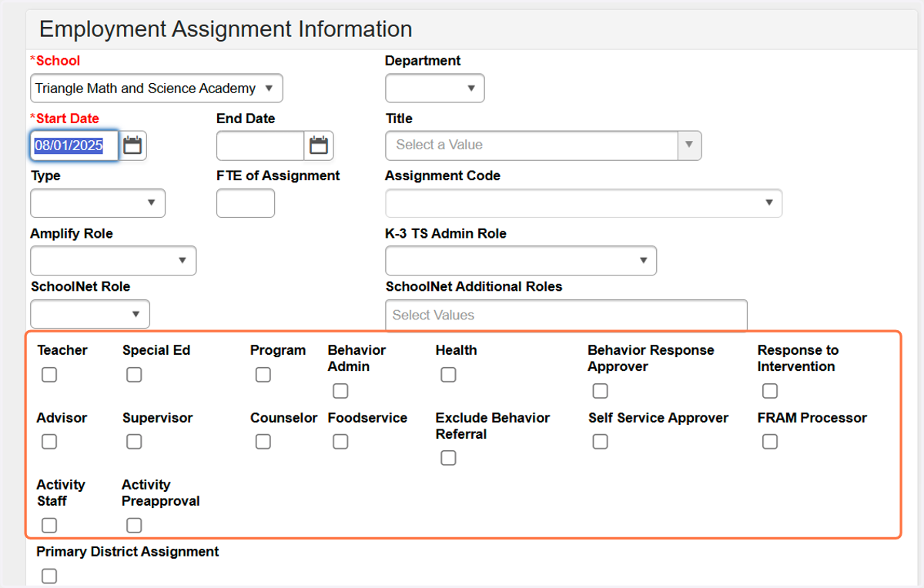Screen dimensions: 924x588
Task: Open the School dropdown
Action: 156,89
